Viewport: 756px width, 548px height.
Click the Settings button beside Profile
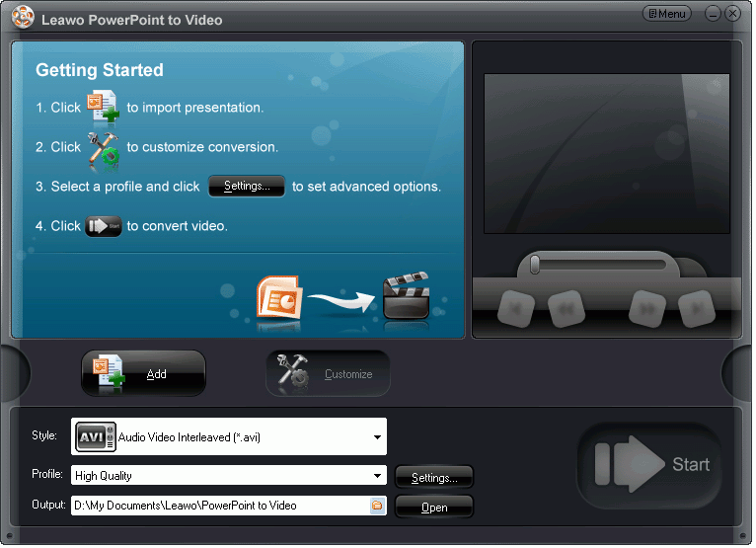434,478
